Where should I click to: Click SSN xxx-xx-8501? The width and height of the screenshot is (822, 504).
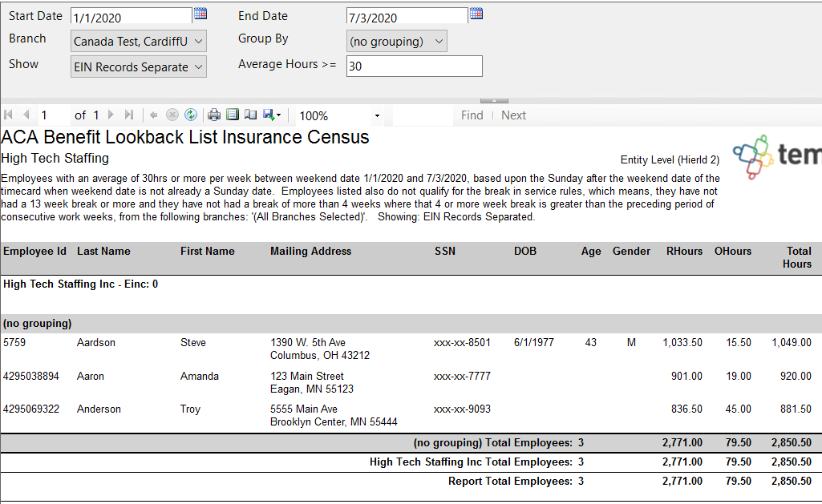point(462,342)
